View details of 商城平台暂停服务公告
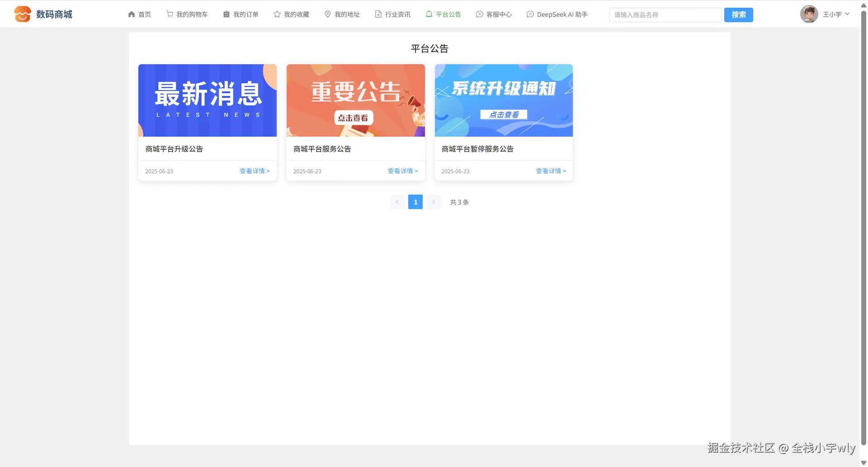This screenshot has height=467, width=868. pos(551,171)
